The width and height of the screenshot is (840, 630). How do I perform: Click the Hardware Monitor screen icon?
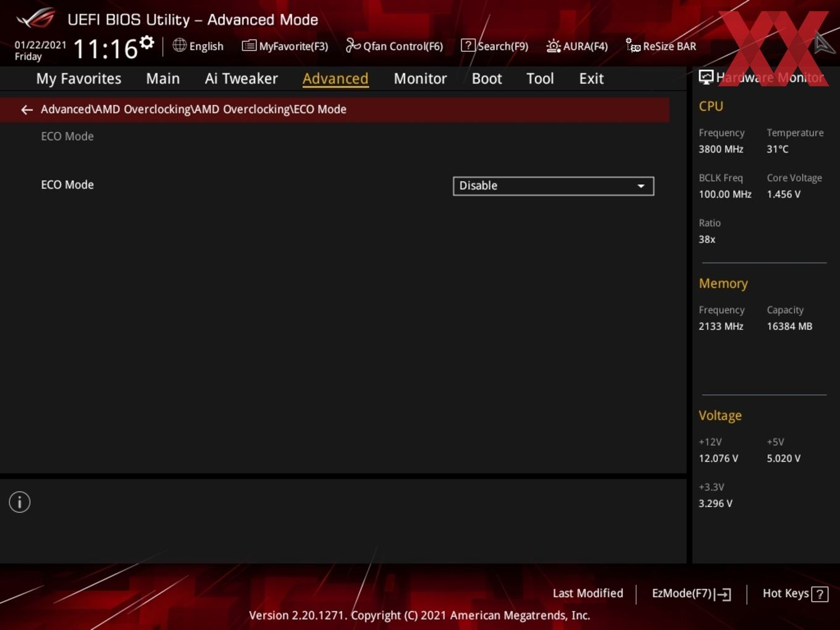pos(706,77)
